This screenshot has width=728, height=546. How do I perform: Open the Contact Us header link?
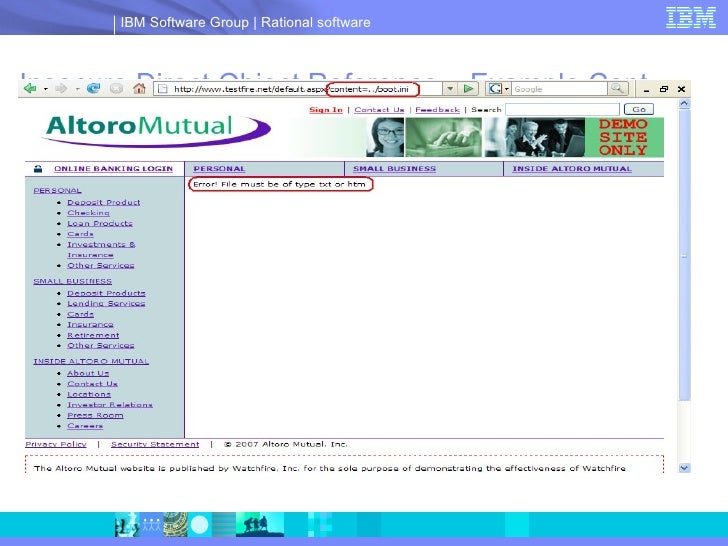379,110
